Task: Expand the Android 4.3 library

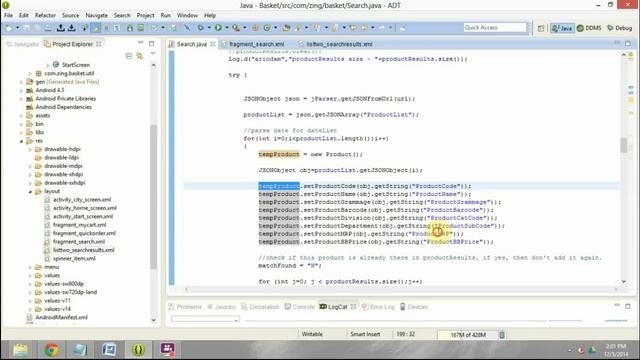Action: tap(22, 90)
